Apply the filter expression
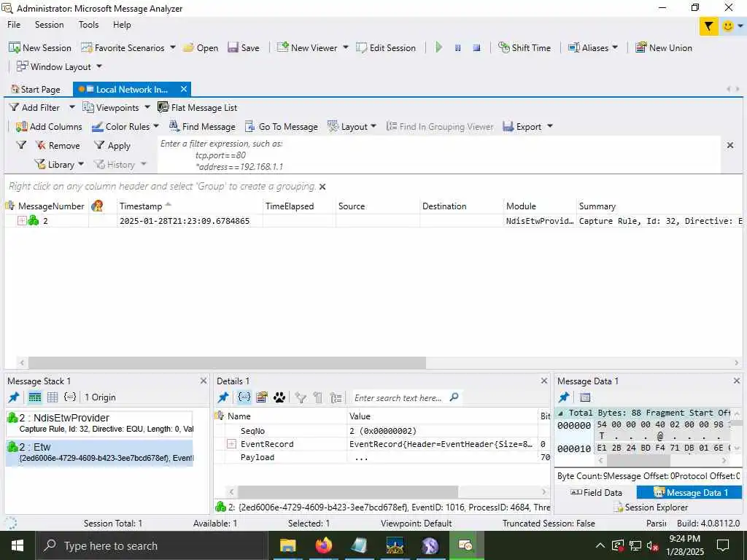Screen dimensions: 747x560 point(112,146)
